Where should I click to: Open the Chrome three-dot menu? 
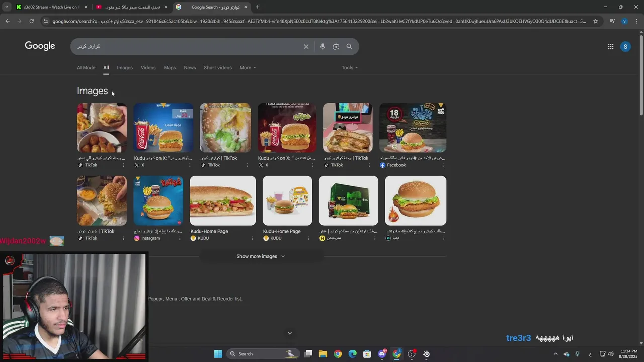point(636,21)
